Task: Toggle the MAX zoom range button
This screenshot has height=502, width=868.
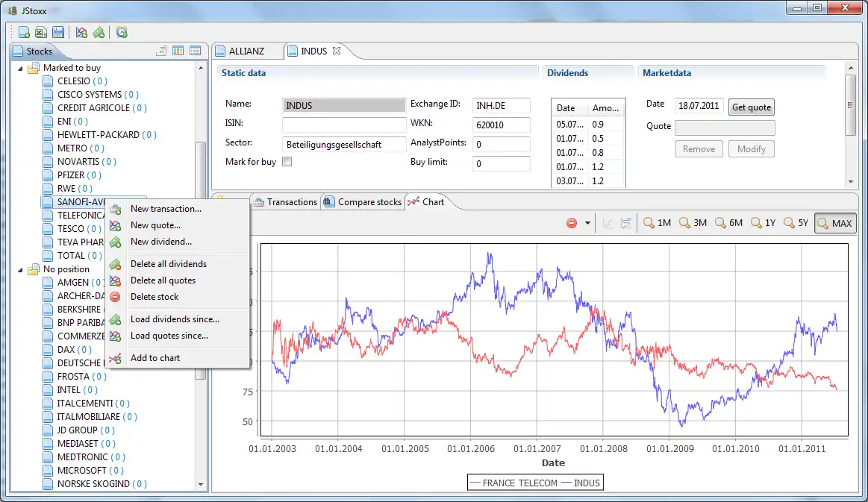Action: pyautogui.click(x=834, y=223)
